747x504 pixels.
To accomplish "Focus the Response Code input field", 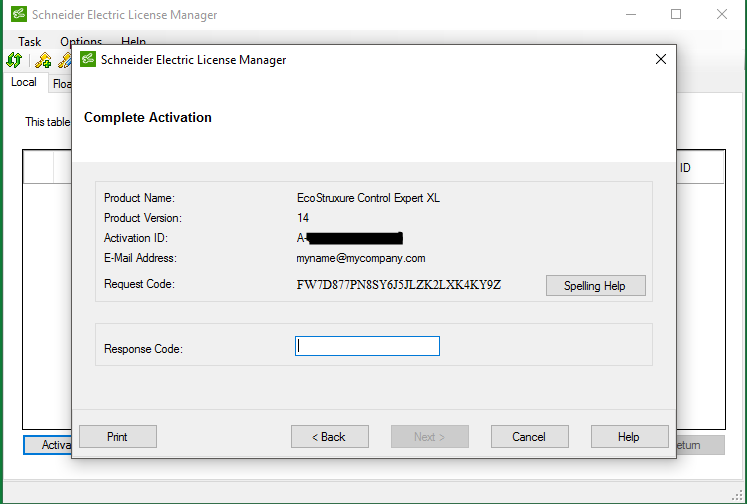I will 367,346.
